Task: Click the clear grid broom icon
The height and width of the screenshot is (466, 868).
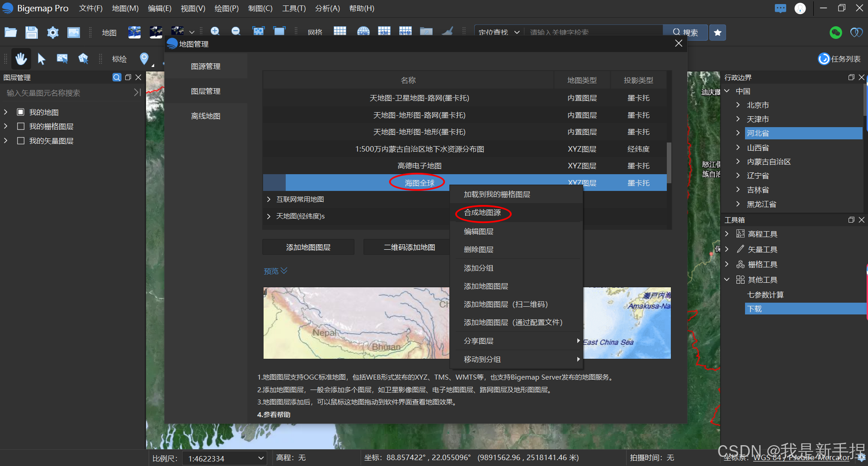Action: [x=448, y=31]
